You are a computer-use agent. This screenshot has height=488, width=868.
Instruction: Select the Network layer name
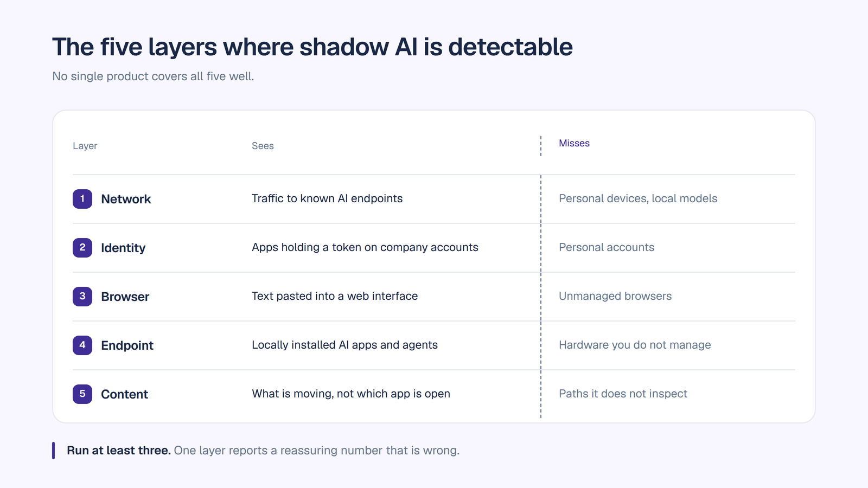(126, 199)
